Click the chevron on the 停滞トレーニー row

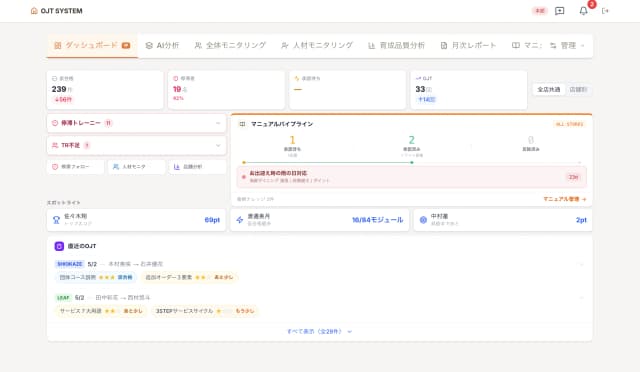(218, 123)
